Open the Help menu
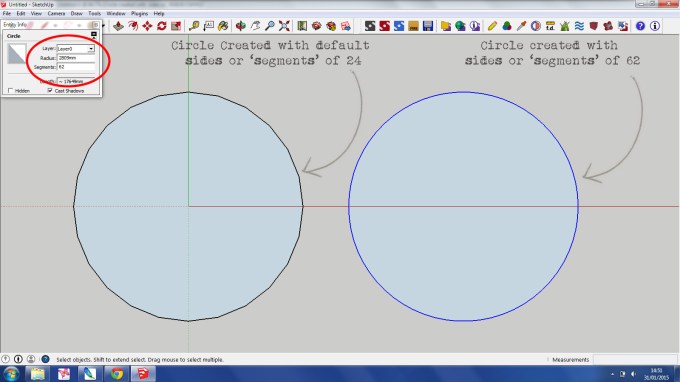This screenshot has width=680, height=382. [159, 13]
